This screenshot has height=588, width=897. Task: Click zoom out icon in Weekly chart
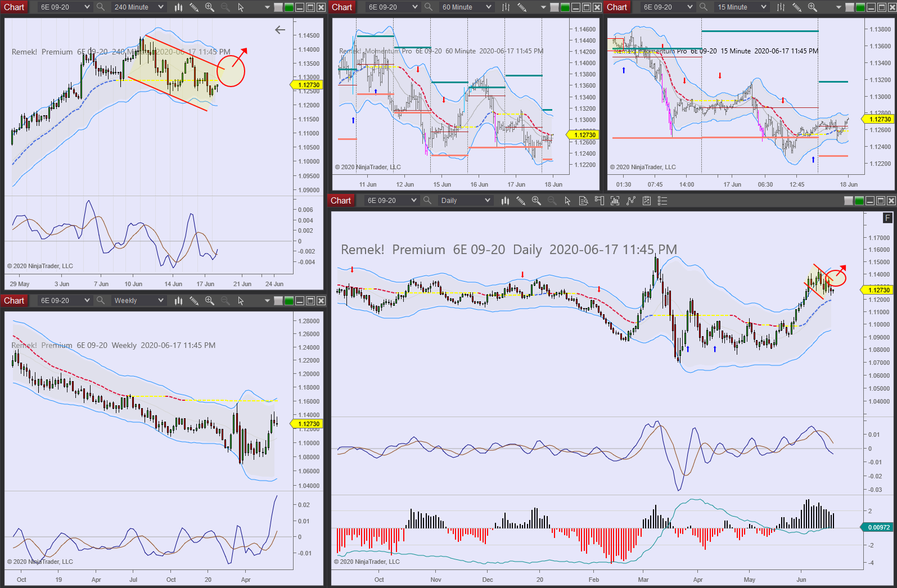click(x=226, y=301)
